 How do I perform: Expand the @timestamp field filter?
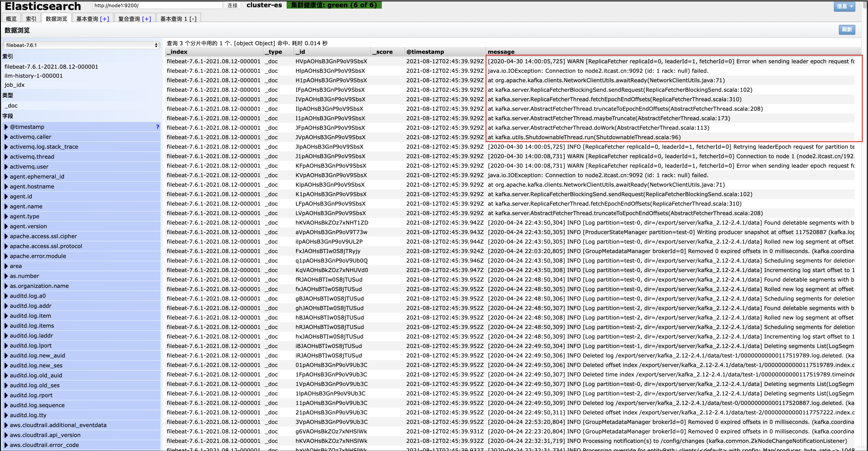coord(81,127)
